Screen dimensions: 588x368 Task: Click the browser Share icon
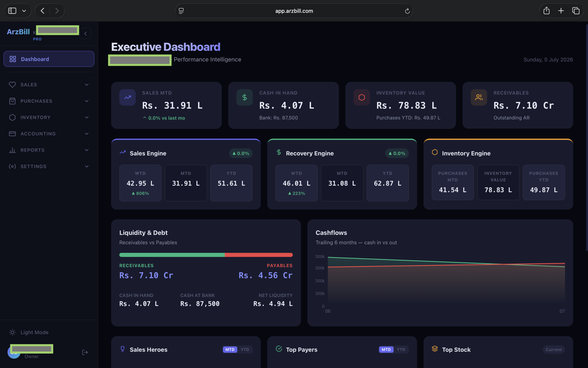point(546,11)
